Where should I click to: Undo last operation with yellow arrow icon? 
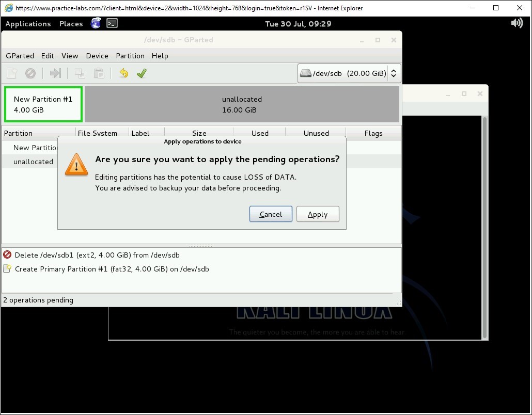coord(123,73)
